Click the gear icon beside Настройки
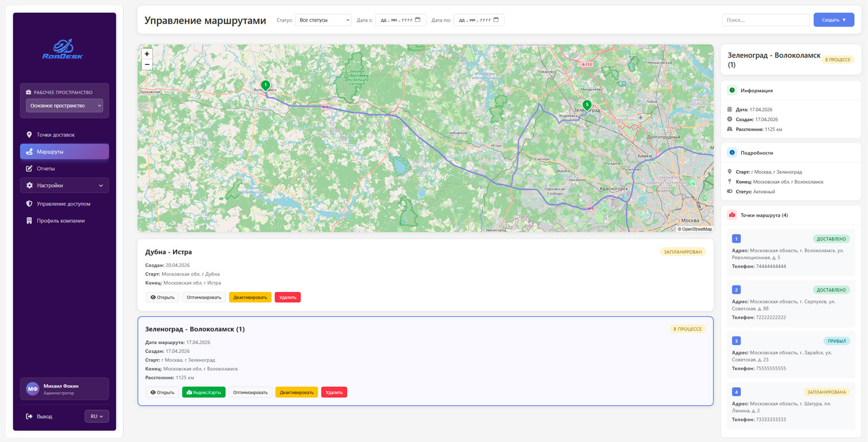This screenshot has width=868, height=442. [x=29, y=185]
